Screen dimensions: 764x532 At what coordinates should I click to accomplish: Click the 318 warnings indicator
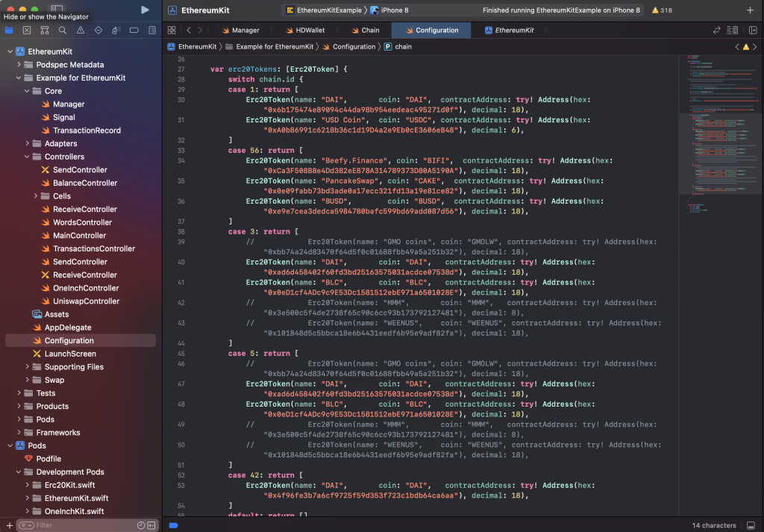click(x=662, y=10)
